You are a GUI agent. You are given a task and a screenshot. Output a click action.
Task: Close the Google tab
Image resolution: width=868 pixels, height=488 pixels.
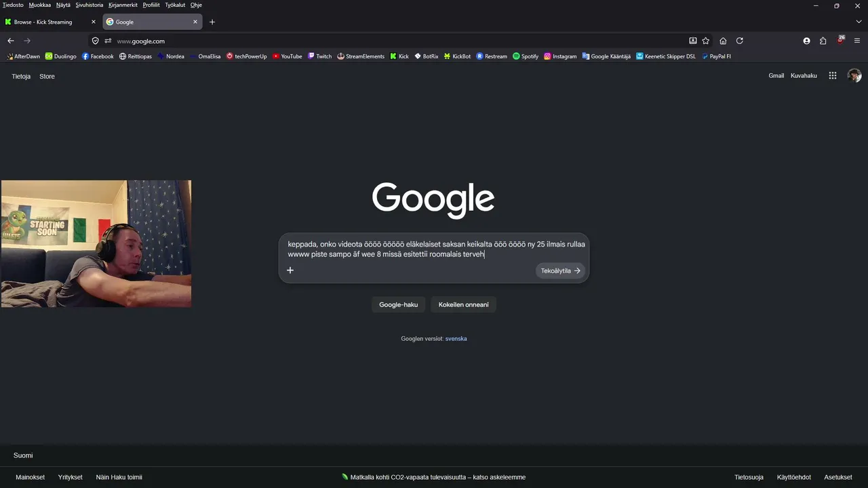tap(195, 22)
